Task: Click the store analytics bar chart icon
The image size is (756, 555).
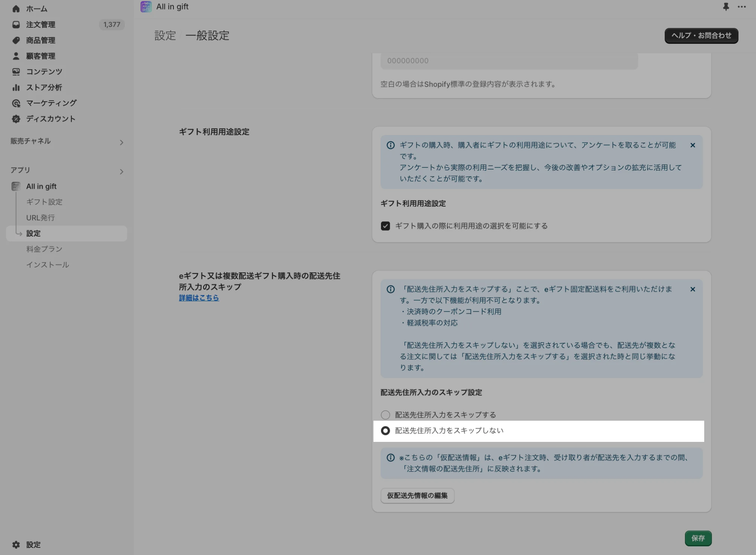Action: click(16, 87)
